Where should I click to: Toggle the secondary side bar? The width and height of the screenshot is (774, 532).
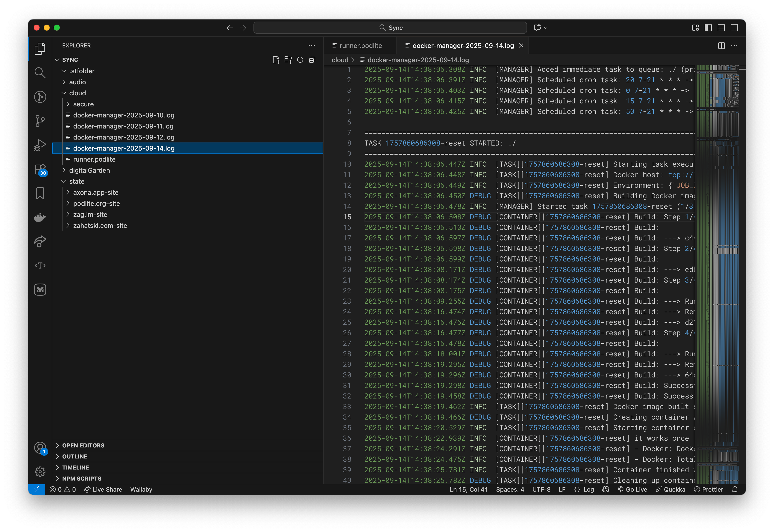[734, 28]
